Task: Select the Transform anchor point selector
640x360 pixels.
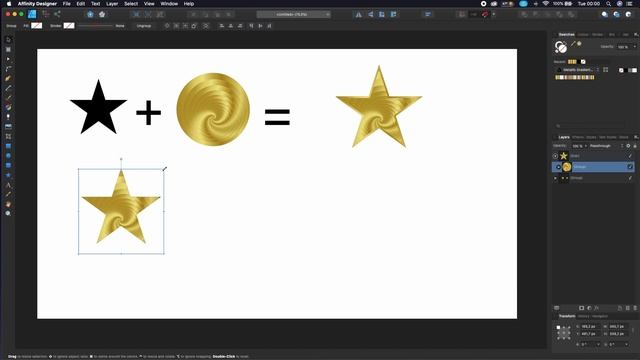Action: pyautogui.click(x=564, y=333)
